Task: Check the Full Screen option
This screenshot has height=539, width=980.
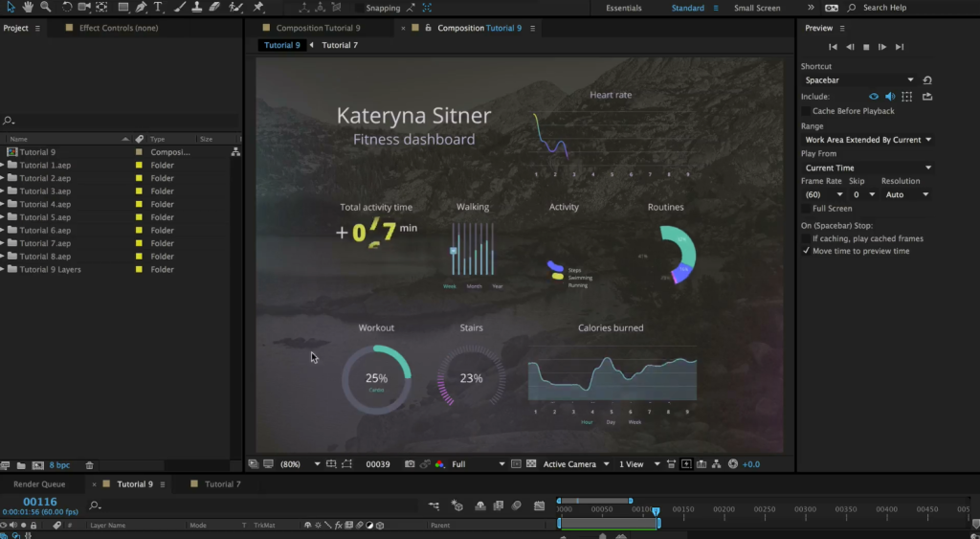Action: tap(806, 208)
